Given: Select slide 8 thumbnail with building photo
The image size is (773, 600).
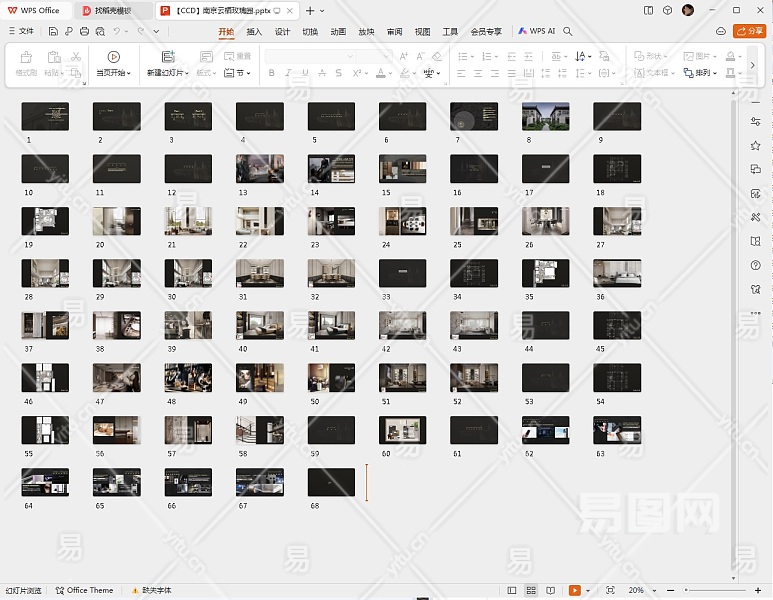Looking at the screenshot, I should [545, 116].
